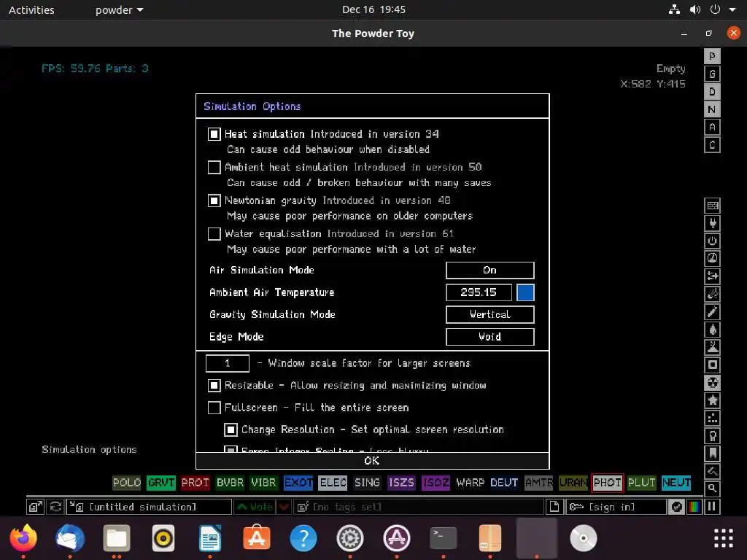Image resolution: width=747 pixels, height=560 pixels.
Task: Click the element search magnifier icon
Action: pyautogui.click(x=712, y=488)
